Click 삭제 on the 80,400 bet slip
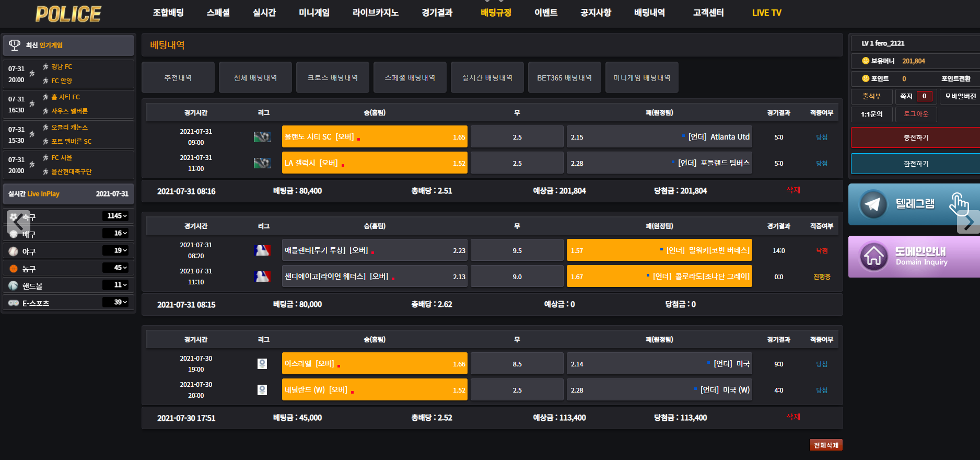The image size is (980, 460). [793, 190]
